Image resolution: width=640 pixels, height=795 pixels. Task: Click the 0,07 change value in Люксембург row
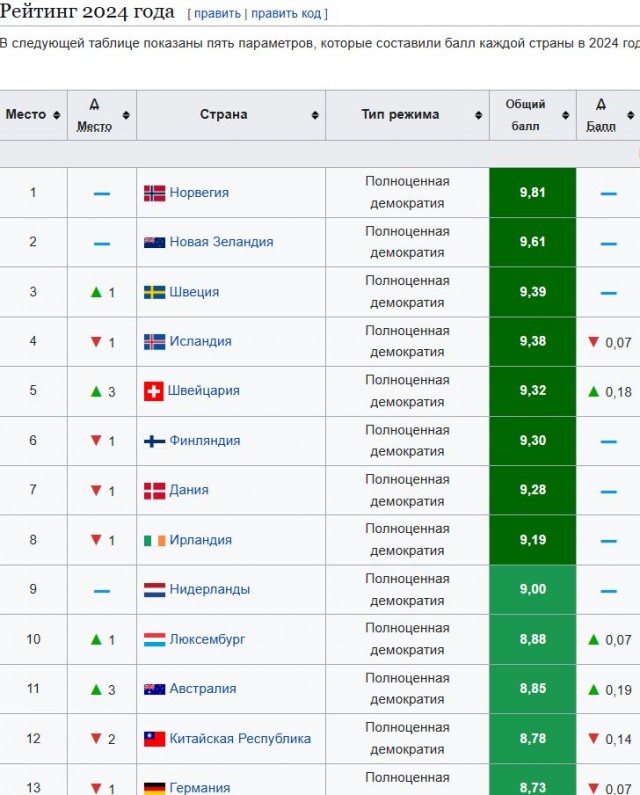click(618, 640)
